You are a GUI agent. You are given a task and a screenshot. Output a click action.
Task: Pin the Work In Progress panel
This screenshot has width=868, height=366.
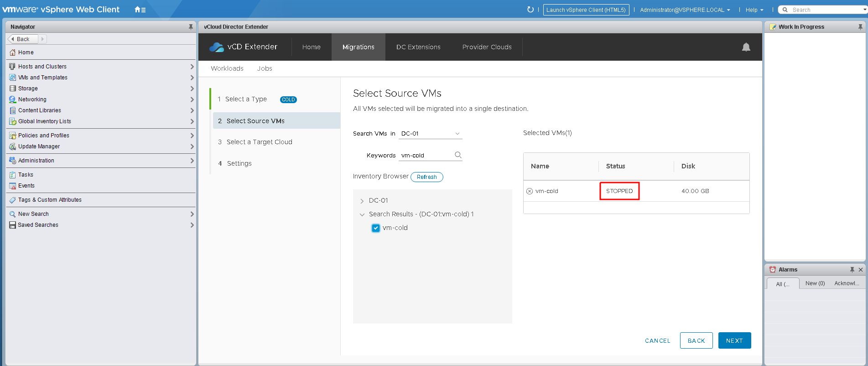(860, 27)
